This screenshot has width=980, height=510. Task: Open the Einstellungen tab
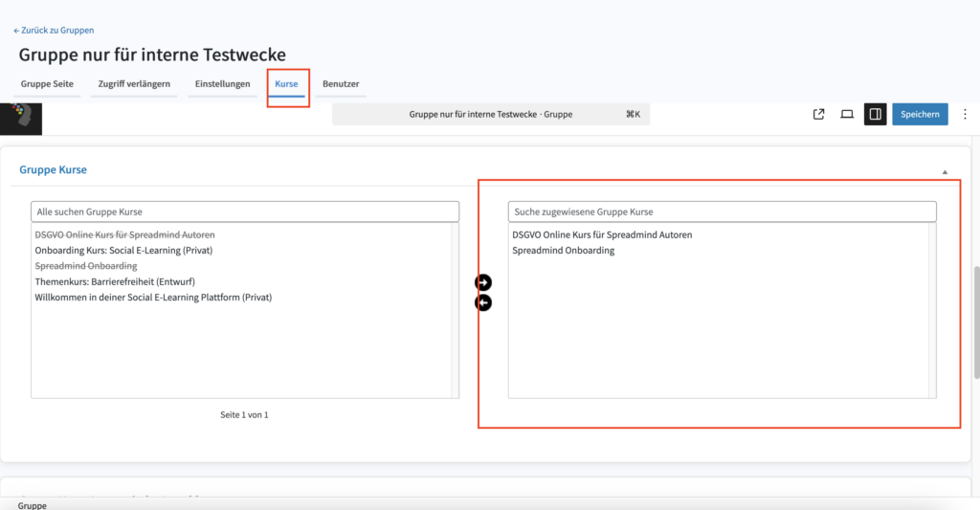tap(222, 84)
